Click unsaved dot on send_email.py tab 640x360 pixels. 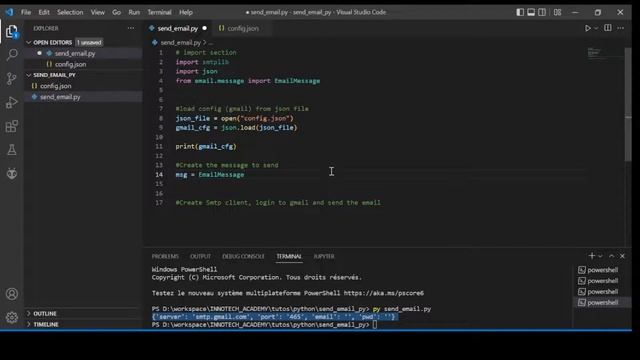coord(204,28)
